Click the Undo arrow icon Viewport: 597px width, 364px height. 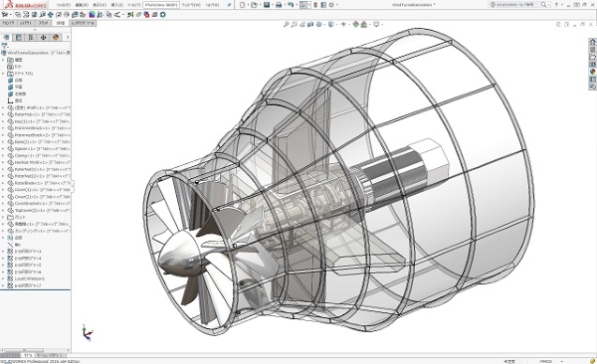[x=291, y=5]
